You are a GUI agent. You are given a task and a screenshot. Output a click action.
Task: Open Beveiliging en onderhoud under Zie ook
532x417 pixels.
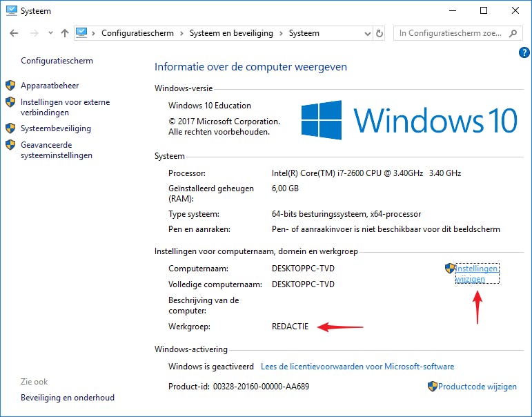pos(68,398)
